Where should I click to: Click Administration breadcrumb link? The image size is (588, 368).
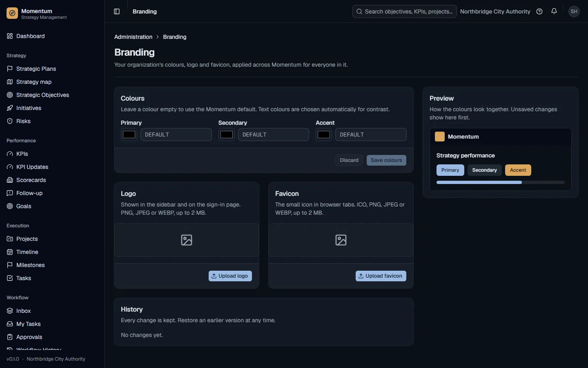133,37
